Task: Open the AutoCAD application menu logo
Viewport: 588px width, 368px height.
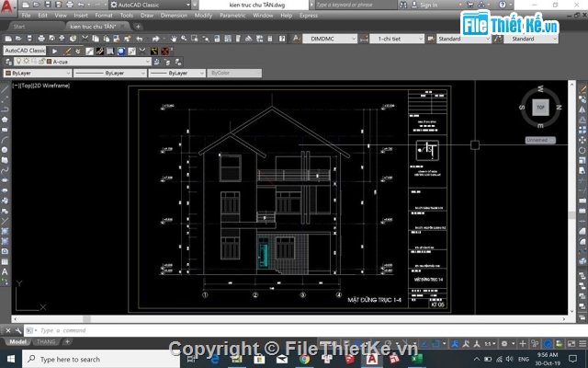Action: 7,6
